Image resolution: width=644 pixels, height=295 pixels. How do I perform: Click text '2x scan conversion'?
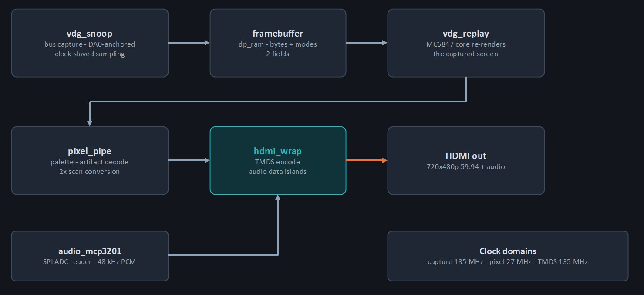[x=90, y=172]
